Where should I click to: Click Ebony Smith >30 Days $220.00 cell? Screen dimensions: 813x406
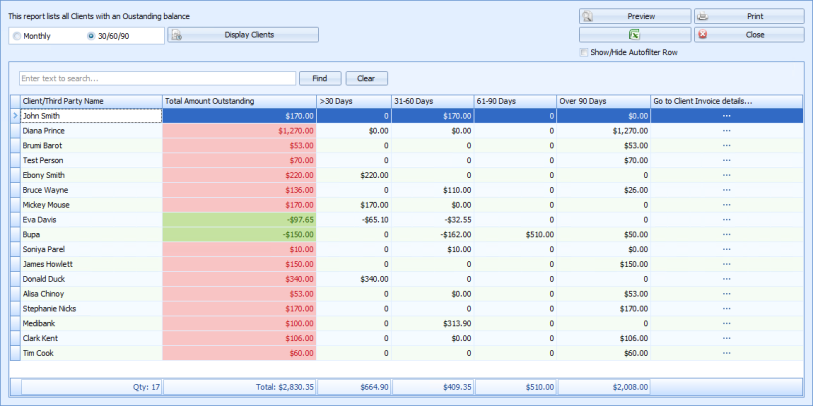tap(354, 175)
